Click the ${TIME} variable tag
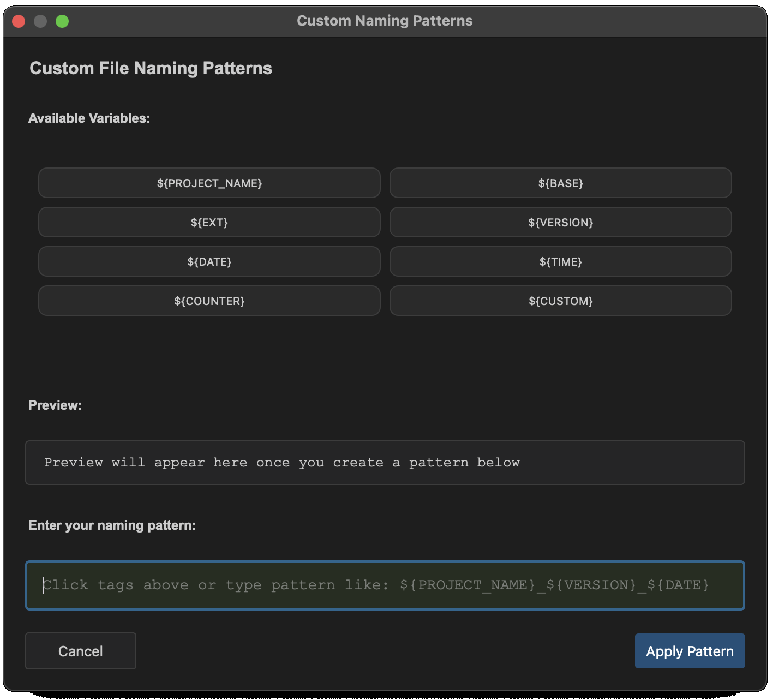This screenshot has width=773, height=700. [560, 261]
